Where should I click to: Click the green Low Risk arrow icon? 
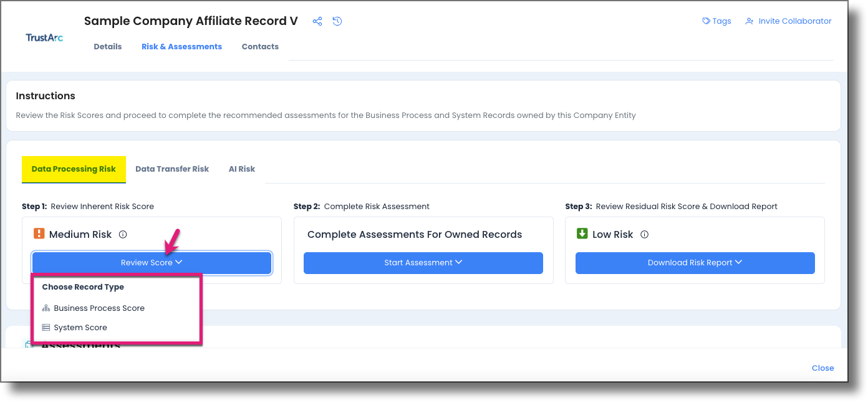(x=582, y=234)
